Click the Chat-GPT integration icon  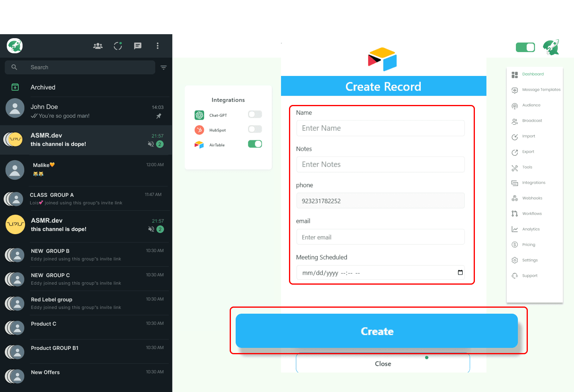199,115
